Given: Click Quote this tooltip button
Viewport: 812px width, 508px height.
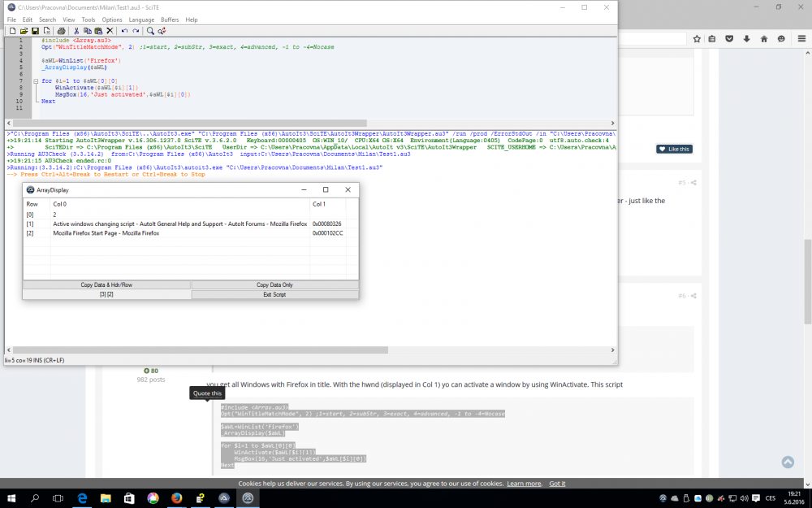Looking at the screenshot, I should 207,393.
